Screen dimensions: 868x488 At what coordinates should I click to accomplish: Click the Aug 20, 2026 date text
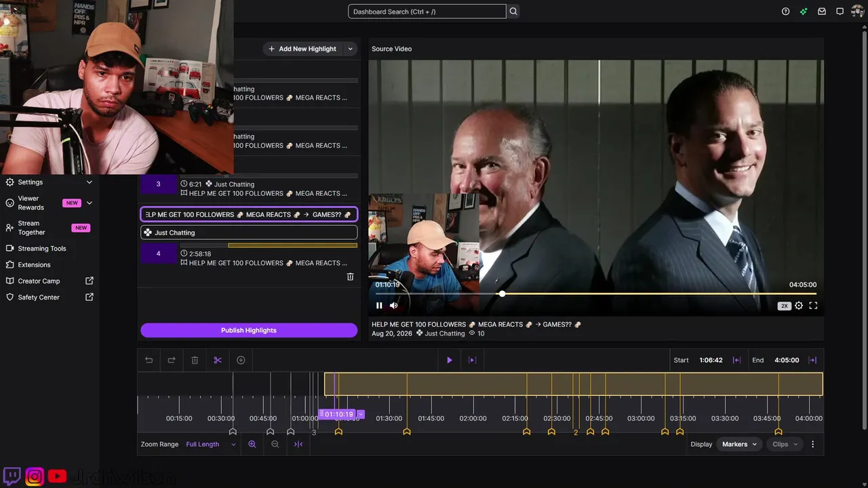pos(392,333)
